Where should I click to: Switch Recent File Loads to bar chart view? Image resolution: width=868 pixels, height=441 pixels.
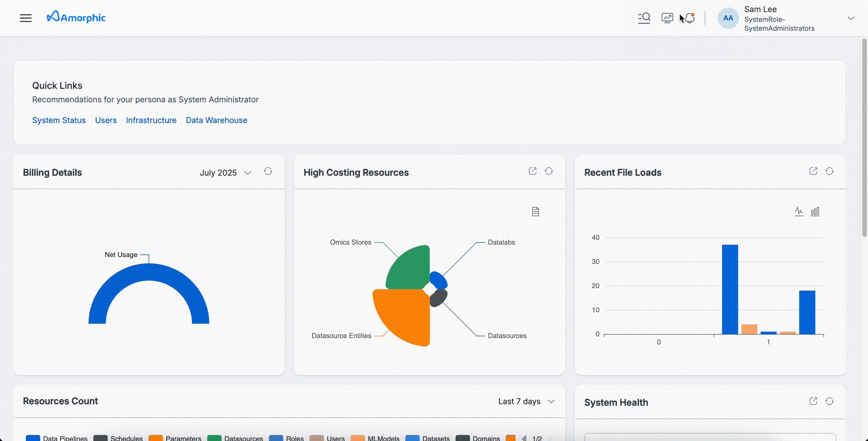click(x=815, y=211)
